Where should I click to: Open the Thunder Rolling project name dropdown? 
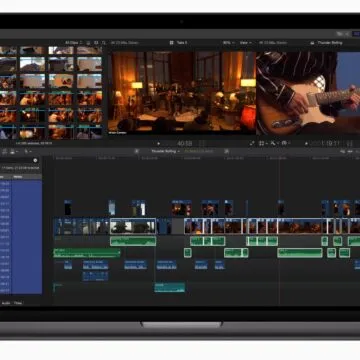pyautogui.click(x=165, y=151)
